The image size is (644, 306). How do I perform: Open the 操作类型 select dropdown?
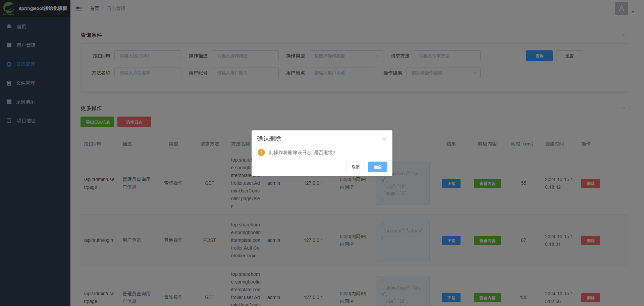tap(346, 56)
